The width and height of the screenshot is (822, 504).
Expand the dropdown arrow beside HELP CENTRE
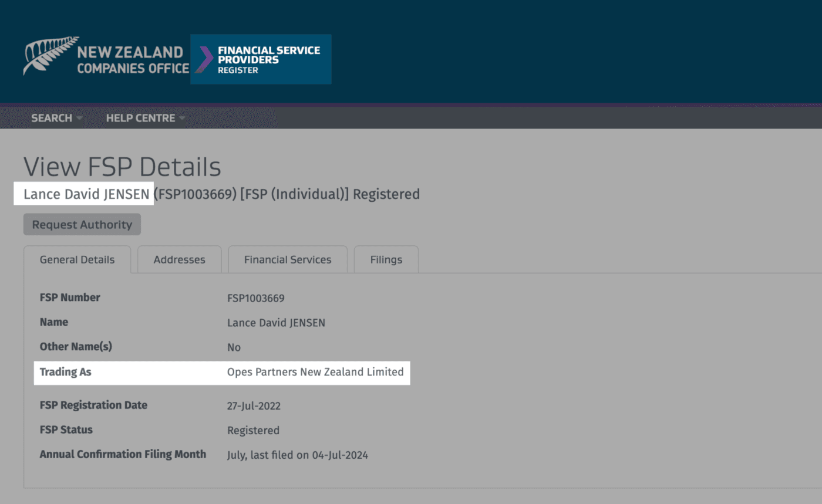(x=182, y=119)
